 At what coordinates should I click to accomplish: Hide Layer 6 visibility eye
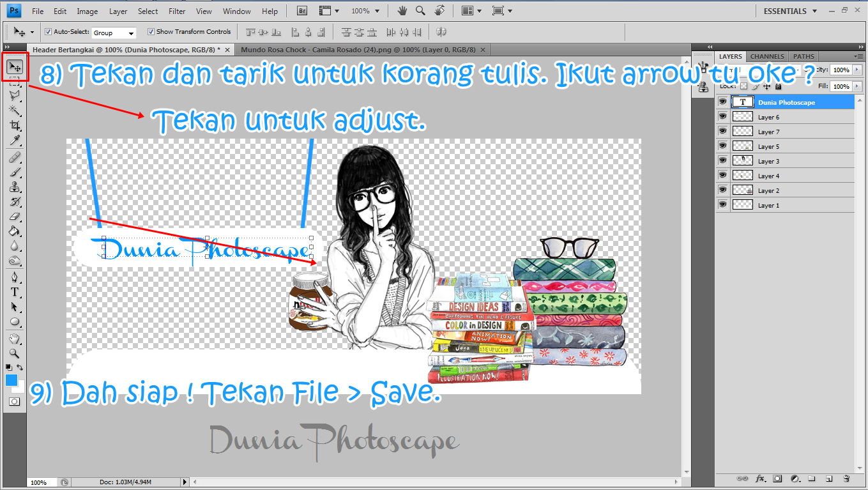point(723,116)
